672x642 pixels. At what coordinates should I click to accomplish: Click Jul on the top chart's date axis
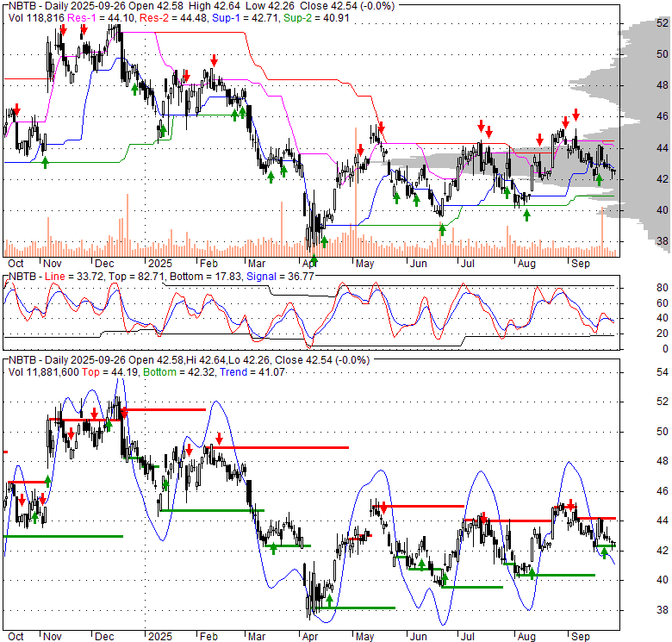click(468, 264)
